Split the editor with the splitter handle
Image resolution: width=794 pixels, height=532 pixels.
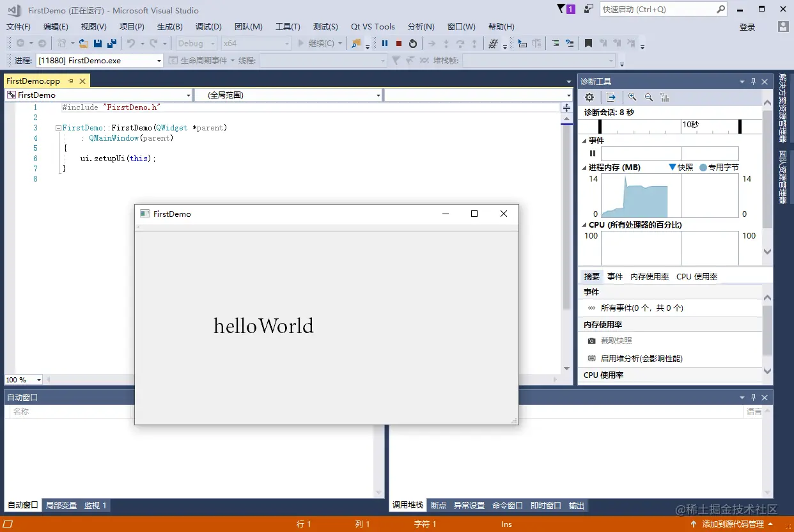point(566,107)
